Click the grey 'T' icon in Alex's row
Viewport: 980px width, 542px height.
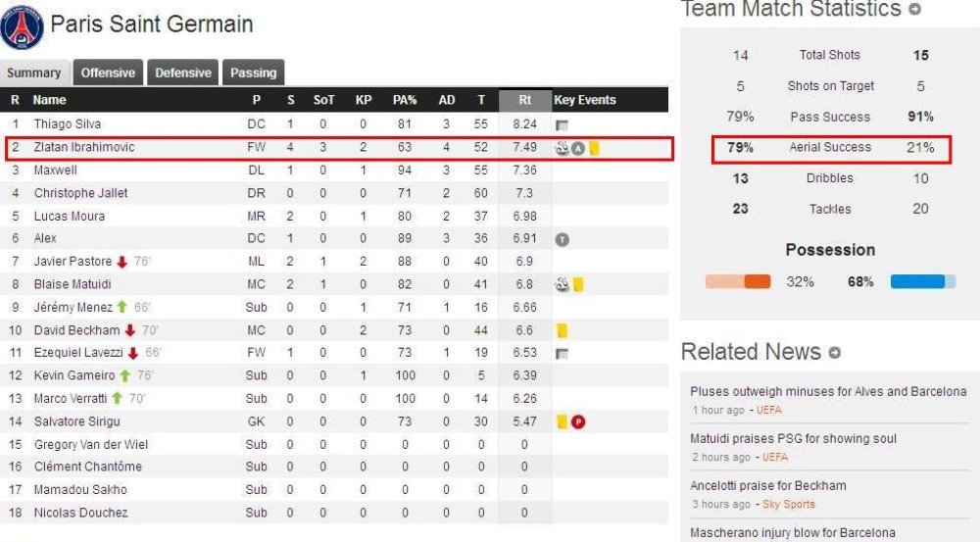pyautogui.click(x=562, y=239)
